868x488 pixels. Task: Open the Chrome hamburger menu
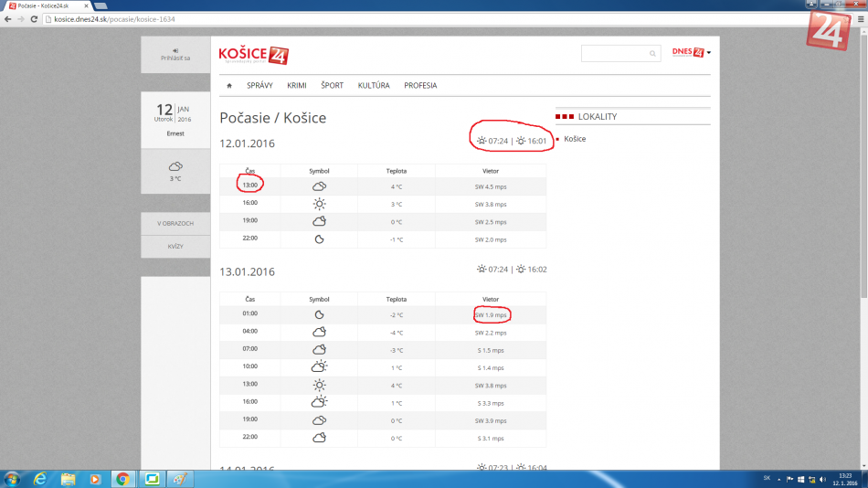pyautogui.click(x=858, y=18)
